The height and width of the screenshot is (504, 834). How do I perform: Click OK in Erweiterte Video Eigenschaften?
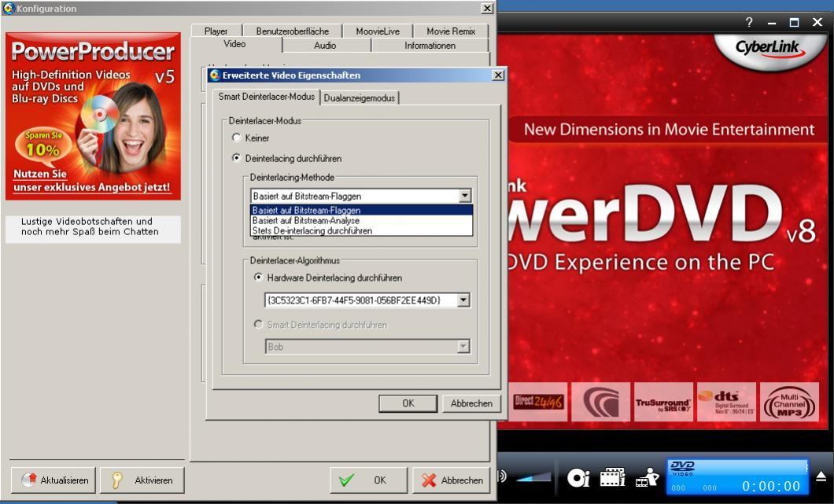[408, 403]
